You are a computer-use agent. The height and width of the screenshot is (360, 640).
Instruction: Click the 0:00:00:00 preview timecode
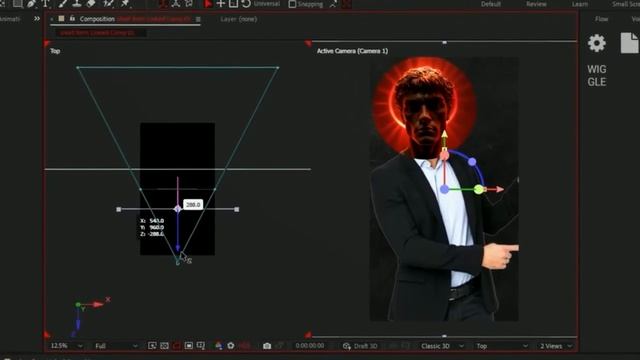pos(310,346)
